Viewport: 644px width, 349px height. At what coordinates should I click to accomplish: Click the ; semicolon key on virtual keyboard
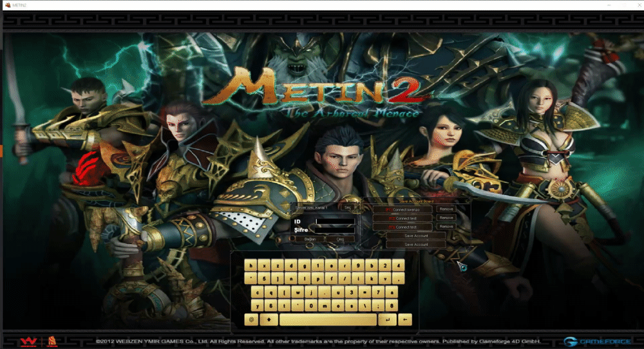coord(378,305)
